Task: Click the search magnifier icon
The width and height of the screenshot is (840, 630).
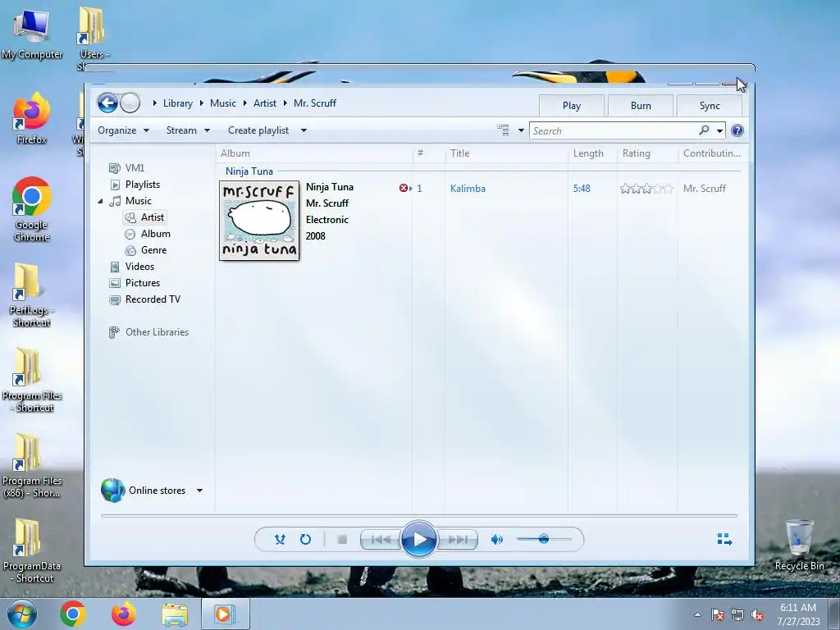Action: pyautogui.click(x=704, y=130)
